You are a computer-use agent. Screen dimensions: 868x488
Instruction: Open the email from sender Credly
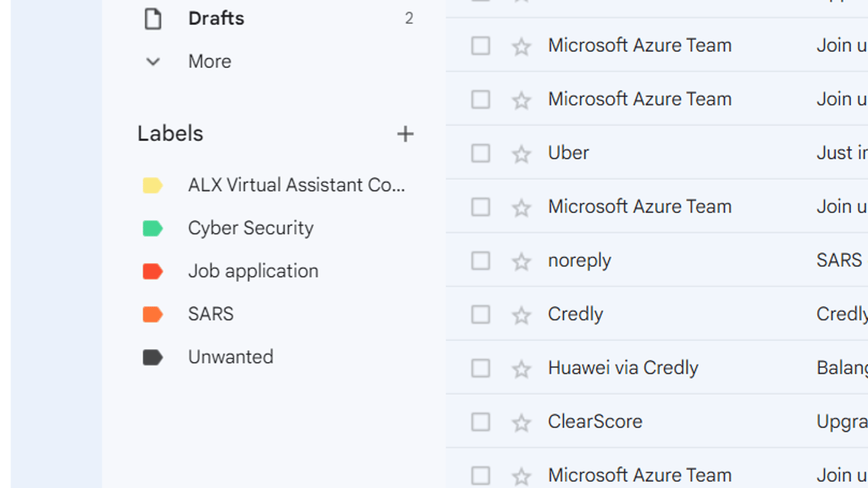pyautogui.click(x=576, y=314)
